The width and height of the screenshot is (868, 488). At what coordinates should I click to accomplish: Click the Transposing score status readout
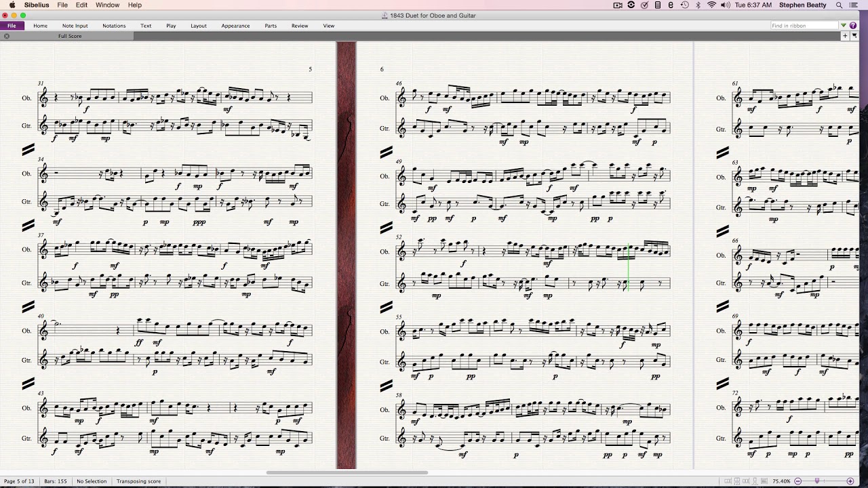138,481
